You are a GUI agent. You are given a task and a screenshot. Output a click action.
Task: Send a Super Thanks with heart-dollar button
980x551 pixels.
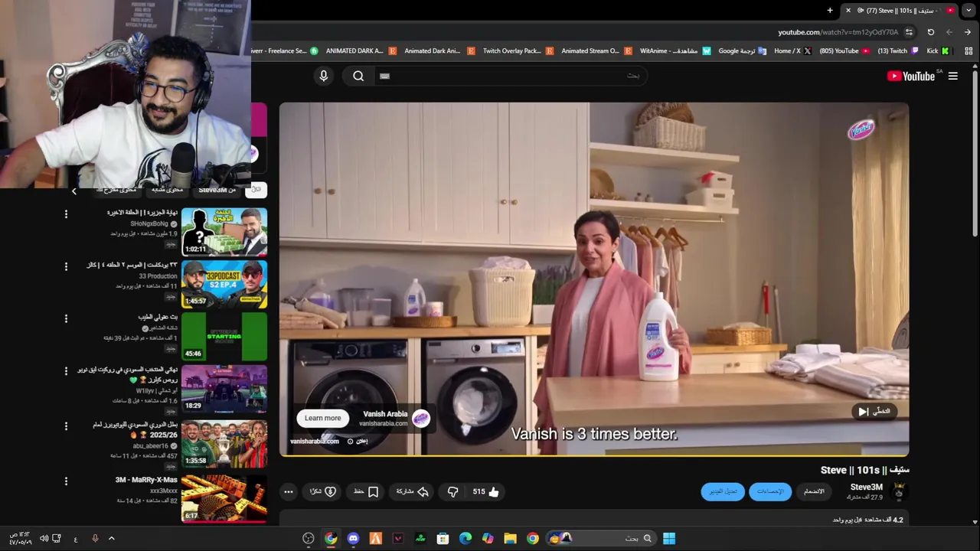(x=322, y=491)
